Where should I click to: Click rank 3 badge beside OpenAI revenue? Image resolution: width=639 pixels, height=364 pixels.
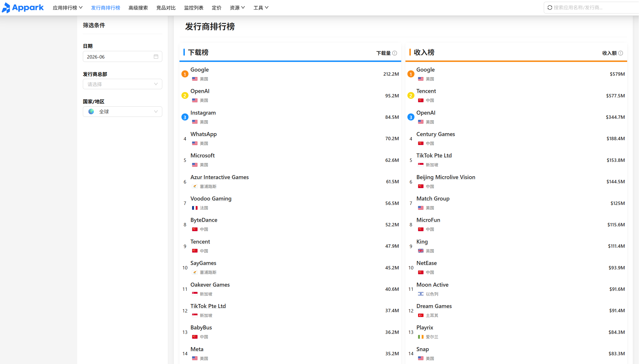tap(411, 117)
